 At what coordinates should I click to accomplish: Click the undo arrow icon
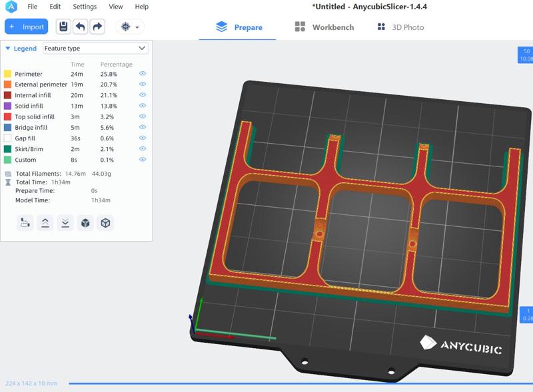(81, 27)
